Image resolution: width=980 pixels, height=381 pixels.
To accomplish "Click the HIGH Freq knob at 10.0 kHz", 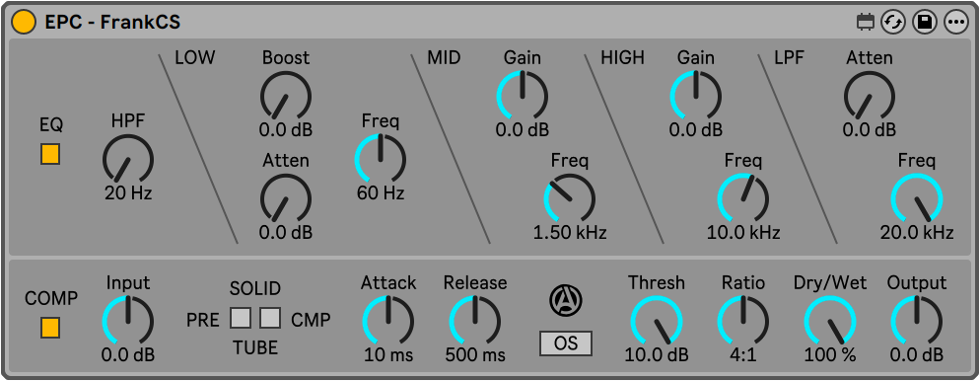I will pyautogui.click(x=743, y=199).
